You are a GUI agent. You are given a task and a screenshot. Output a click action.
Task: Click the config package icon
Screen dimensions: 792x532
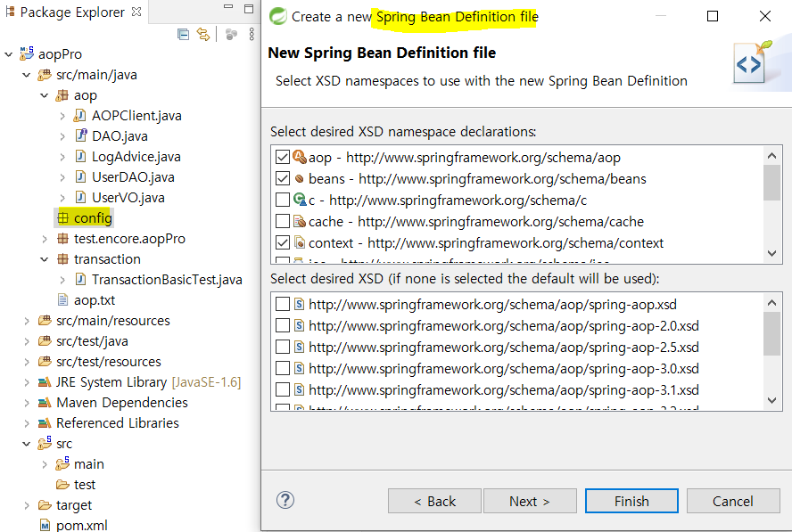62,218
